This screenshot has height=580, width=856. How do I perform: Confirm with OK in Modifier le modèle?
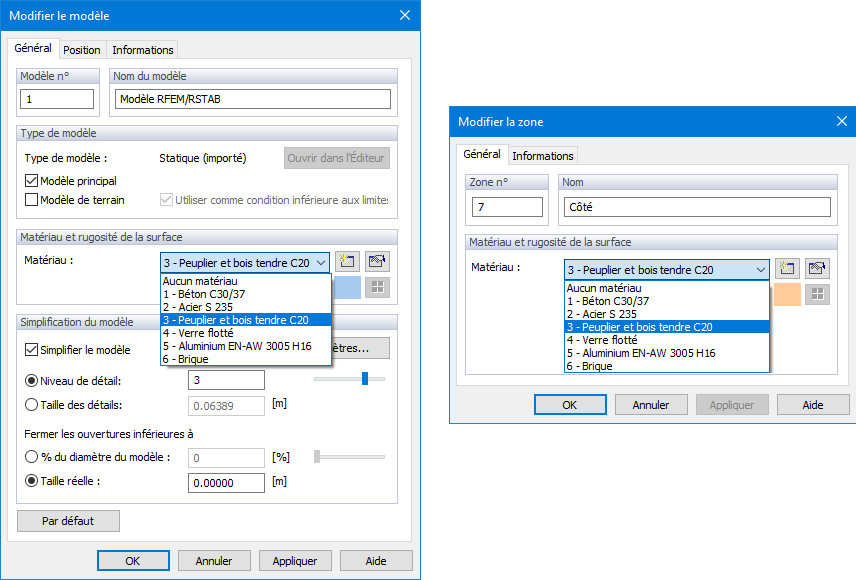(133, 561)
